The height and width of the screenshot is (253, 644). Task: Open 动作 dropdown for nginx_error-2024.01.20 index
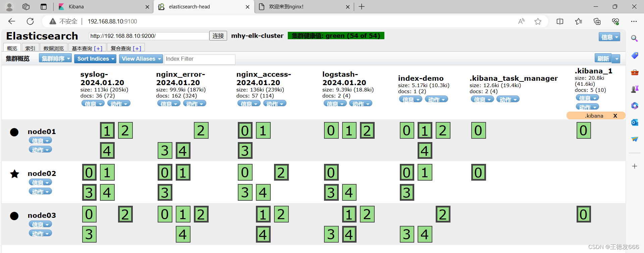click(195, 104)
